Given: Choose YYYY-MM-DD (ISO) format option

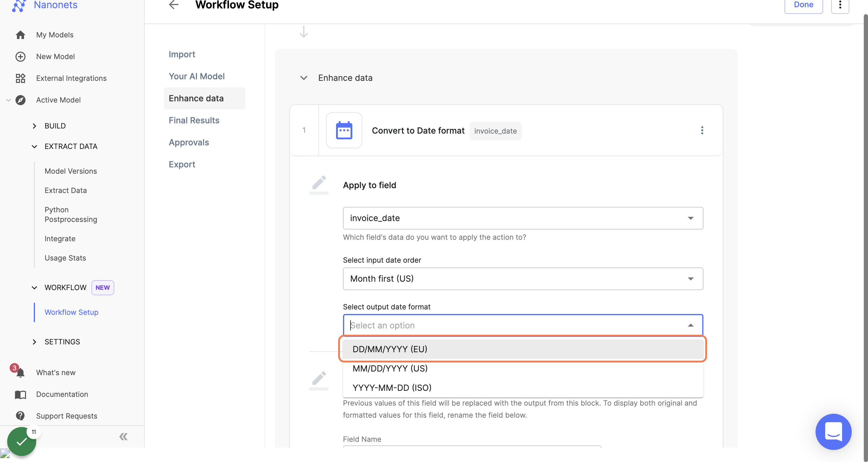Looking at the screenshot, I should [523, 388].
